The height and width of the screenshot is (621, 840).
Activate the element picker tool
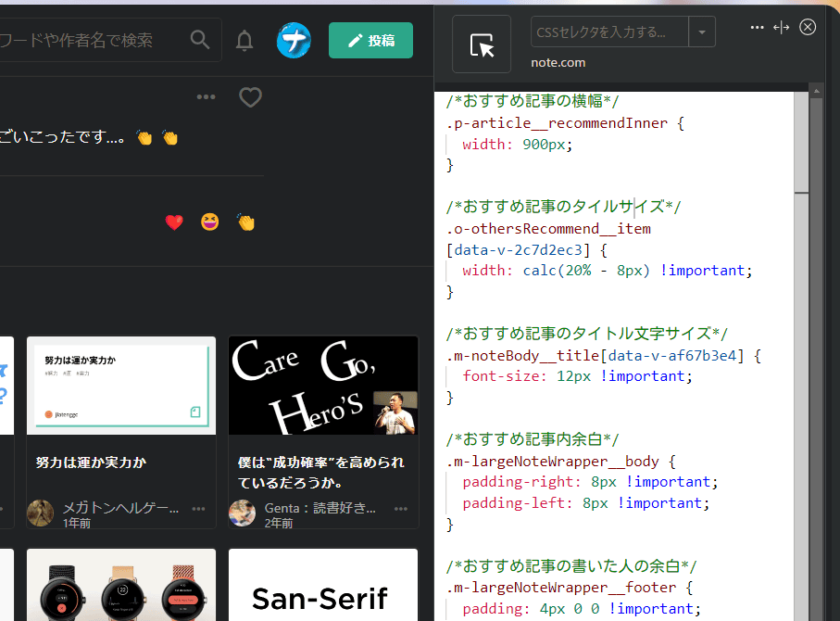482,44
